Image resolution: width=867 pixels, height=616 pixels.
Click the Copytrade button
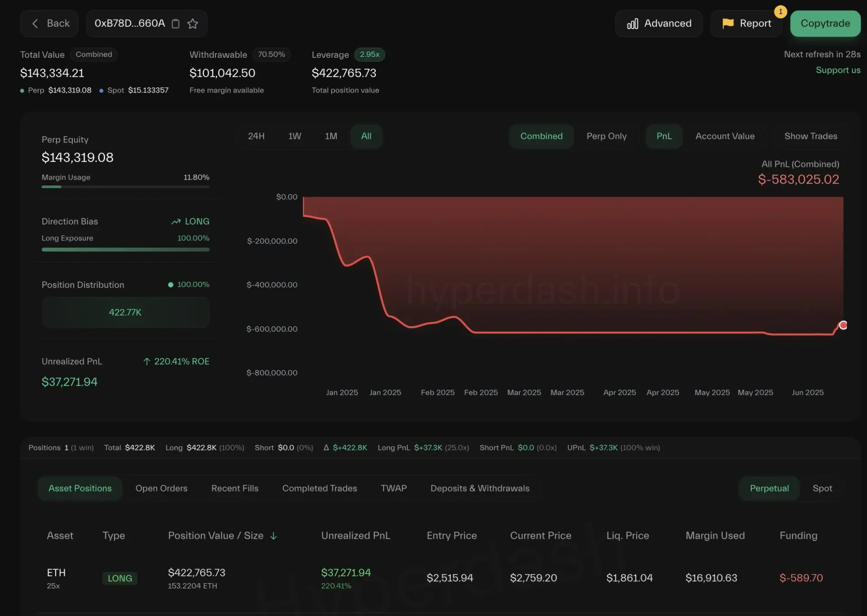coord(825,23)
